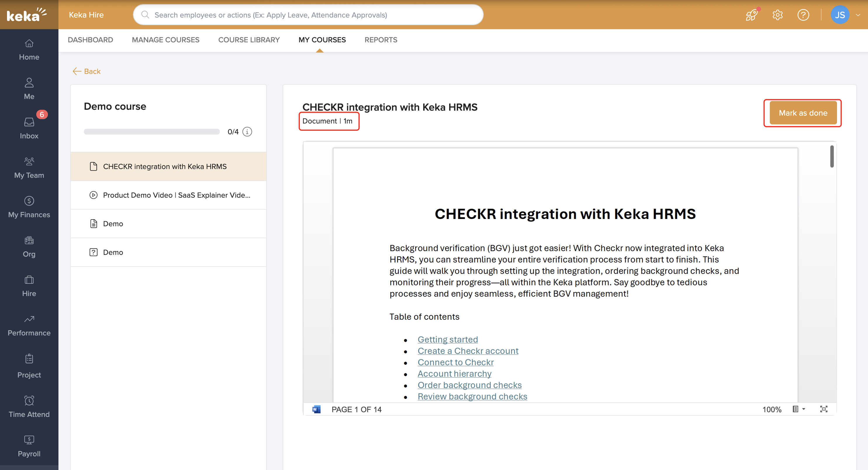Click the fullscreen icon in document viewer
Image resolution: width=868 pixels, height=470 pixels.
(824, 409)
